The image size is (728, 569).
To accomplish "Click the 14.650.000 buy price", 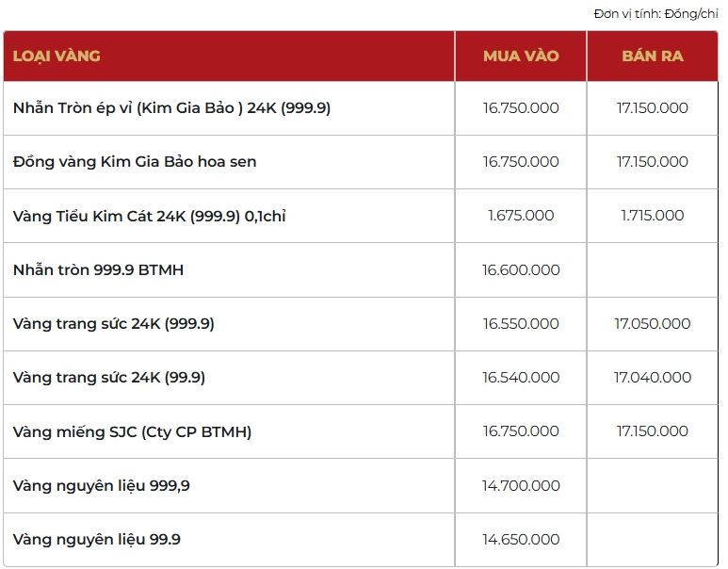I will pos(521,540).
